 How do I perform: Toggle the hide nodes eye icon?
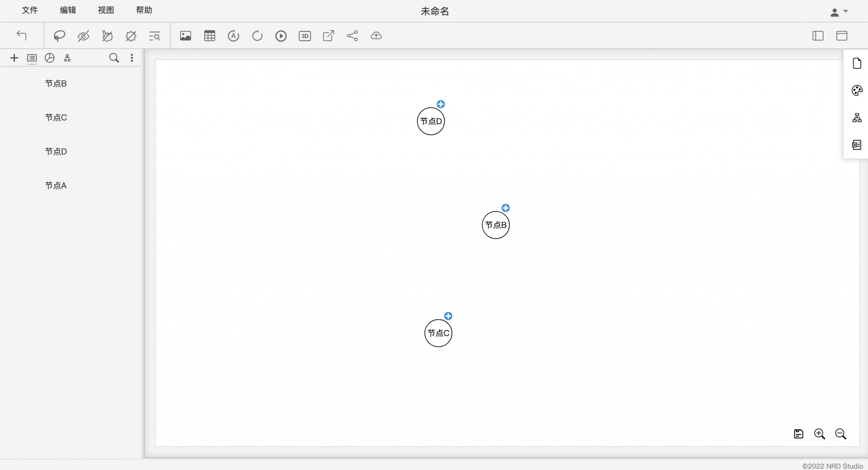click(x=83, y=36)
